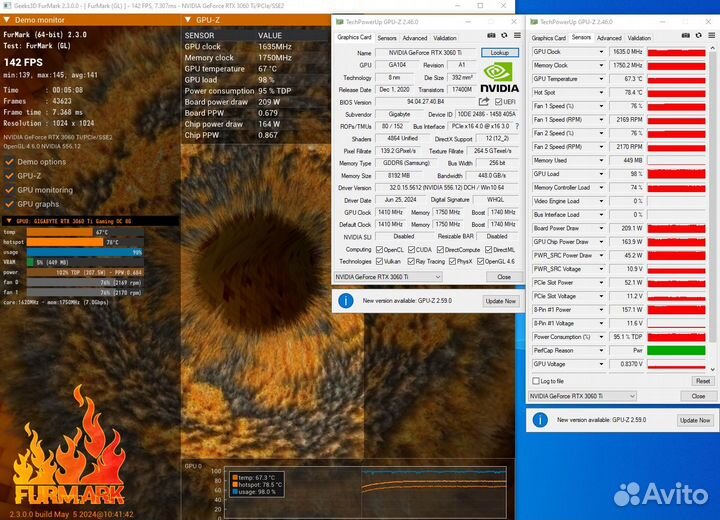720x520 pixels.
Task: Open GPU selector dropdown in Graphics Card window
Action: tap(388, 277)
